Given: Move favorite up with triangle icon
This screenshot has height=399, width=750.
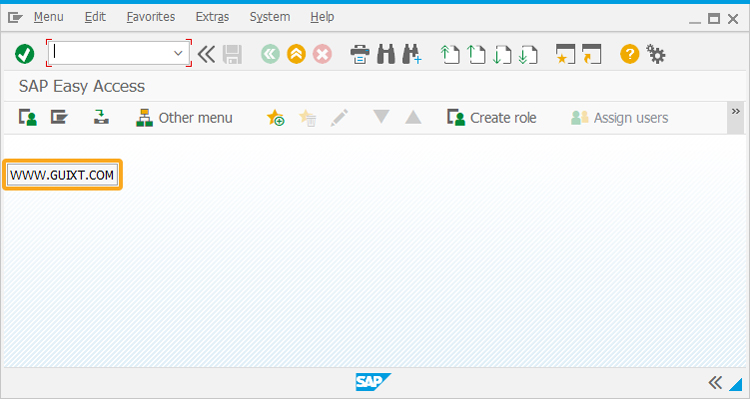Looking at the screenshot, I should pyautogui.click(x=413, y=117).
